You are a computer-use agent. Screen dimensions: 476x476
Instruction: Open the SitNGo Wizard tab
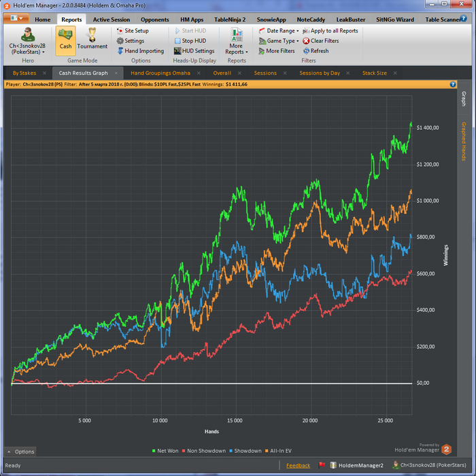[x=395, y=20]
